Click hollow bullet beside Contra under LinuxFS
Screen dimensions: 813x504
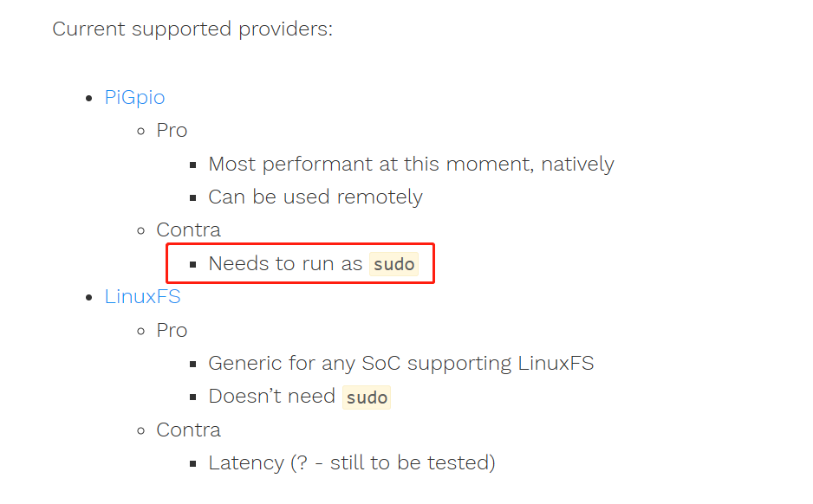[x=141, y=430]
